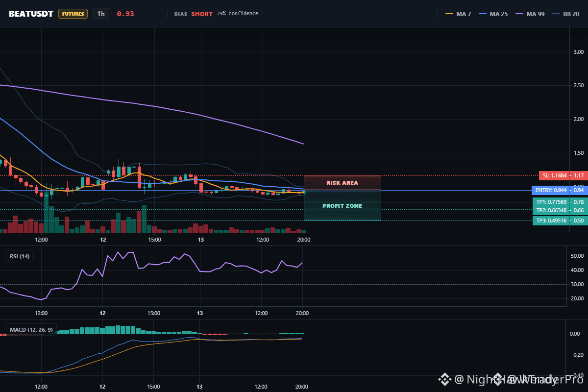Click the 3.00 price axis value
The image size is (588, 392).
[x=578, y=52]
